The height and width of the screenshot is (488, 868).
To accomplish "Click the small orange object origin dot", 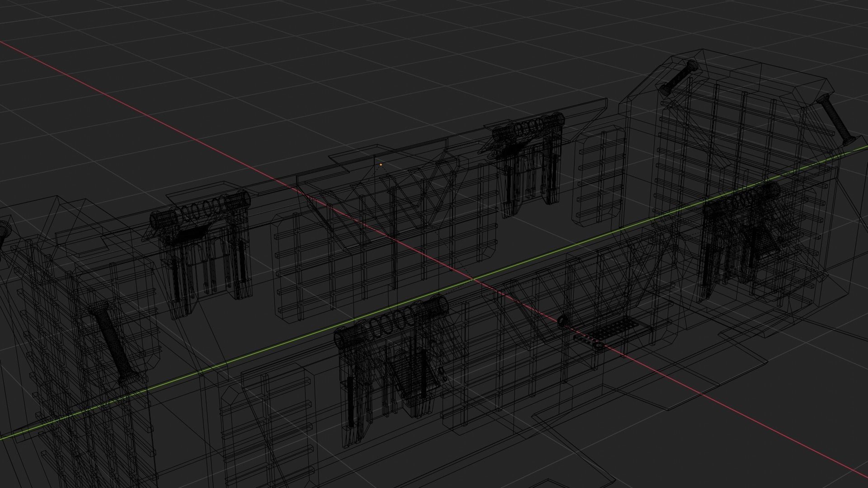I will 381,165.
